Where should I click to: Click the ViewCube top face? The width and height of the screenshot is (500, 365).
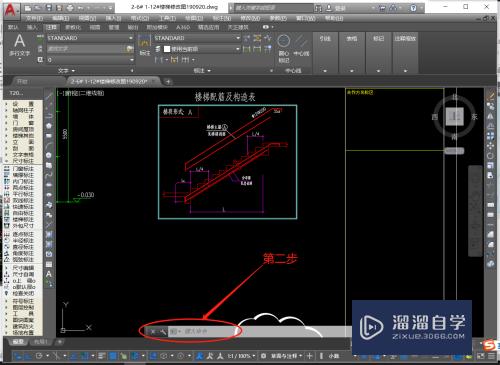click(x=455, y=117)
